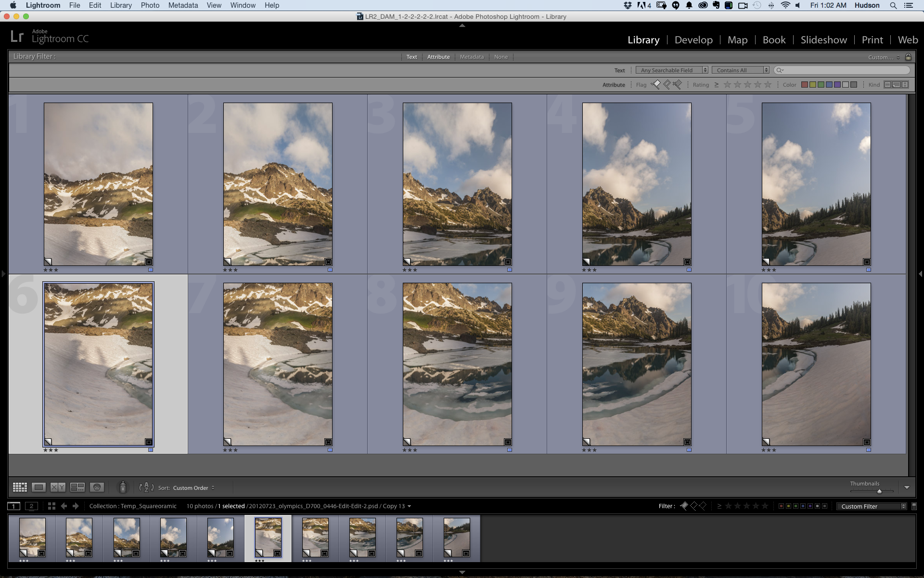Open Compare view (X|Y)
Image resolution: width=924 pixels, height=578 pixels.
pos(58,487)
